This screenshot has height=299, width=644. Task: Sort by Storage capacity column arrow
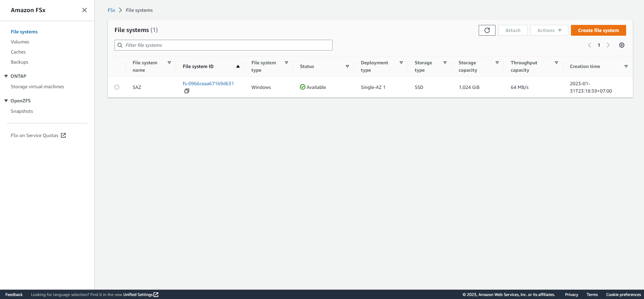tap(497, 63)
